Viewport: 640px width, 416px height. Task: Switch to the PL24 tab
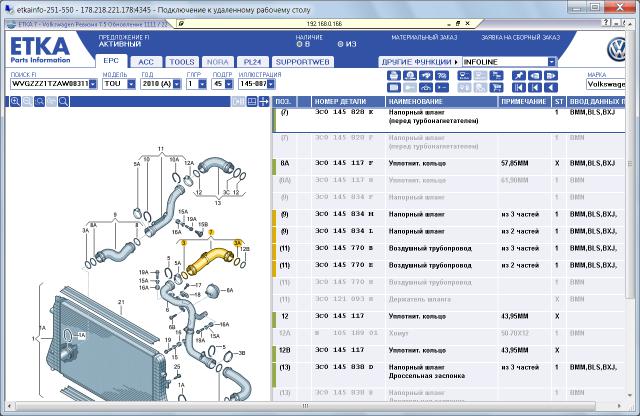[x=252, y=62]
